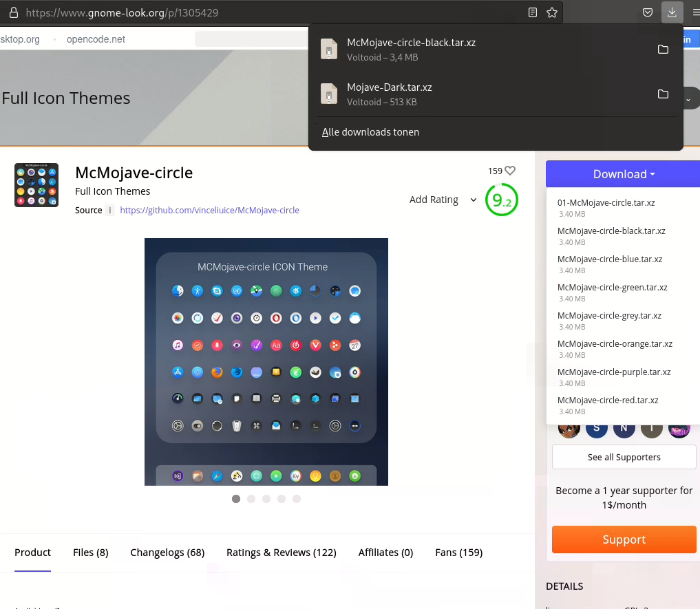The height and width of the screenshot is (609, 700).
Task: Click the opencode.net link in top bar
Action: [96, 39]
